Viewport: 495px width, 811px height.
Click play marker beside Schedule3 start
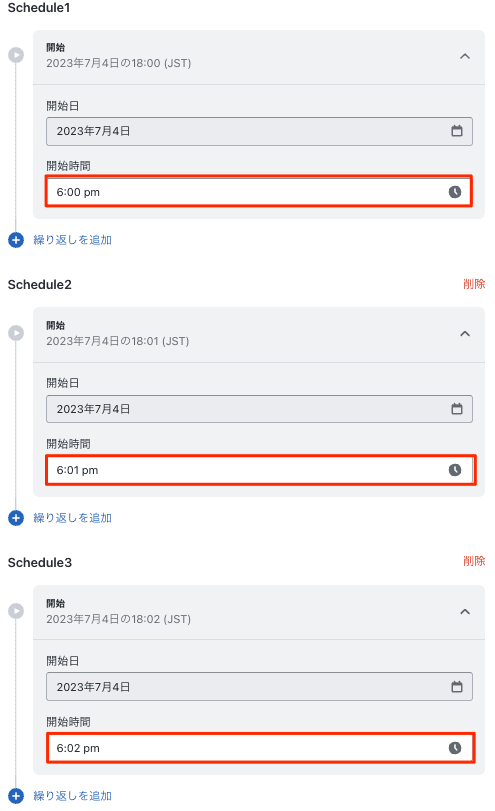16,610
